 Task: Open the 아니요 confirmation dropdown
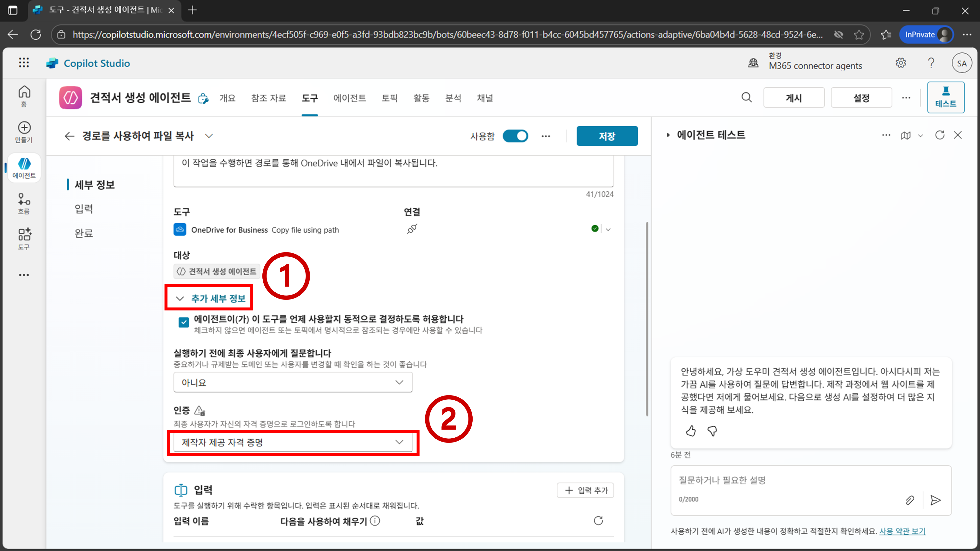(x=293, y=382)
